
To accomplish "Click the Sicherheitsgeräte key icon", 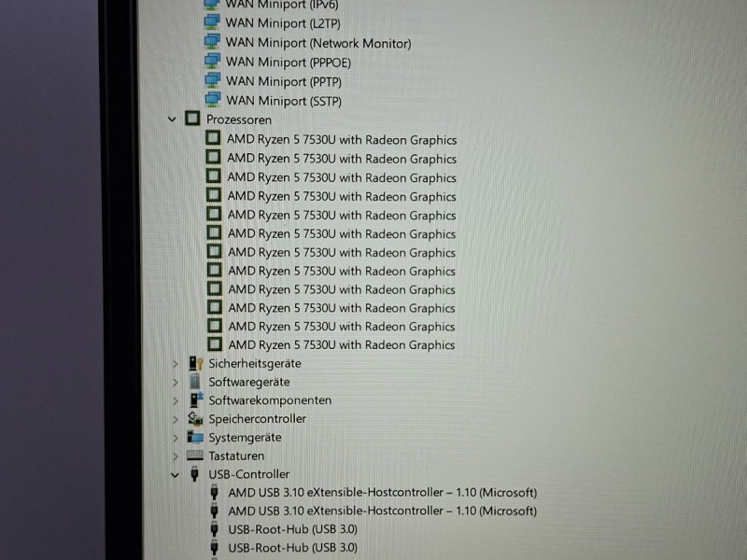I will [x=195, y=363].
